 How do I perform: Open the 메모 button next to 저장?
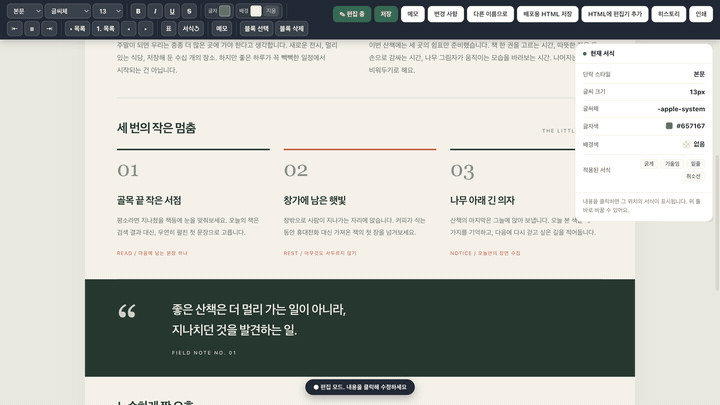tap(412, 14)
